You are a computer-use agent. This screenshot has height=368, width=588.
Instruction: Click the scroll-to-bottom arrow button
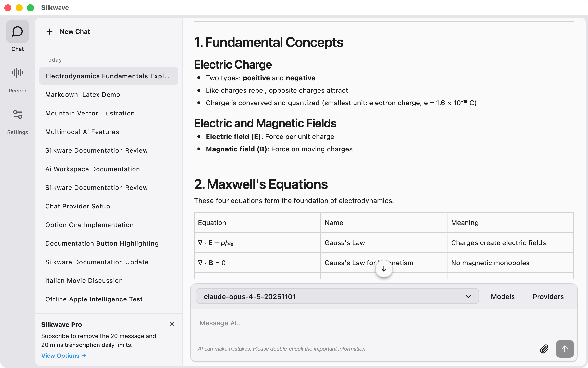(x=384, y=269)
